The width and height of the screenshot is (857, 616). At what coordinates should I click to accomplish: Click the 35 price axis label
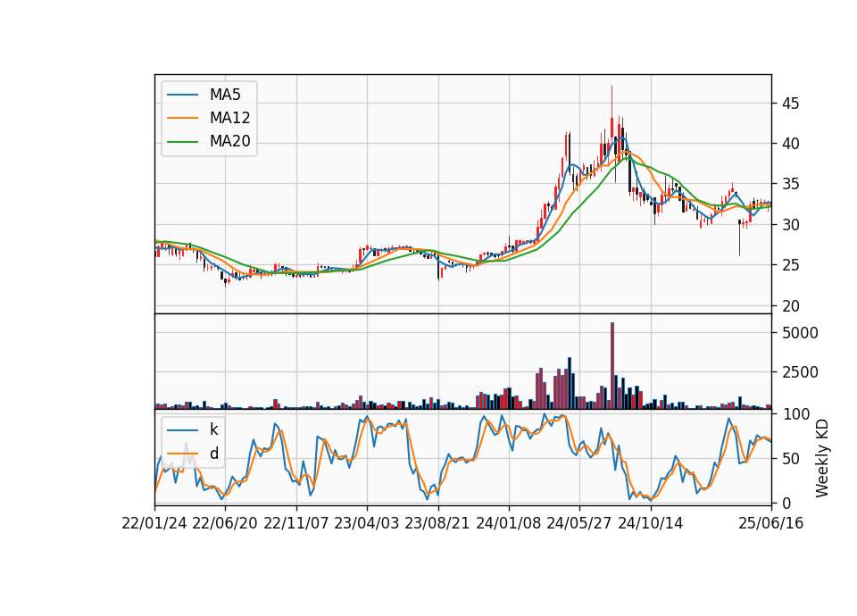coord(790,184)
